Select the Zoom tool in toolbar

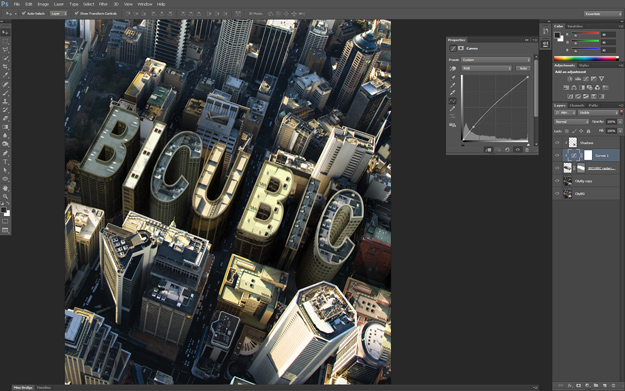pos(5,196)
